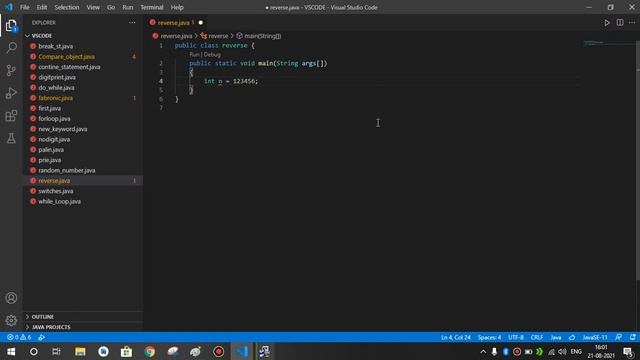The height and width of the screenshot is (360, 640).
Task: Open editor More Actions ellipsis
Action: tap(632, 23)
